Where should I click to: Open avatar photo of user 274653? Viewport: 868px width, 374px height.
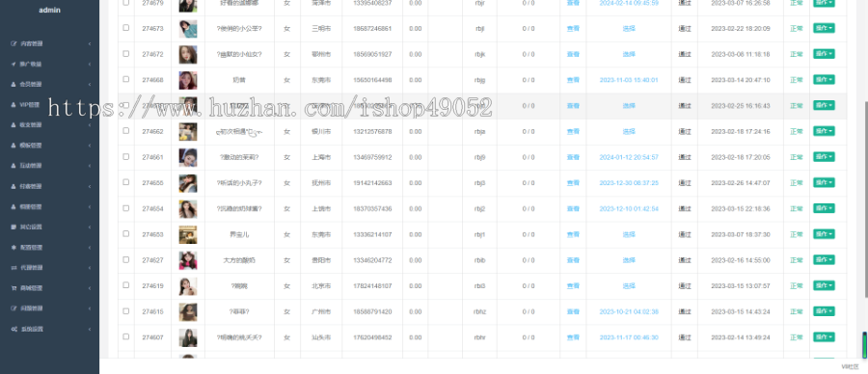[x=188, y=234]
